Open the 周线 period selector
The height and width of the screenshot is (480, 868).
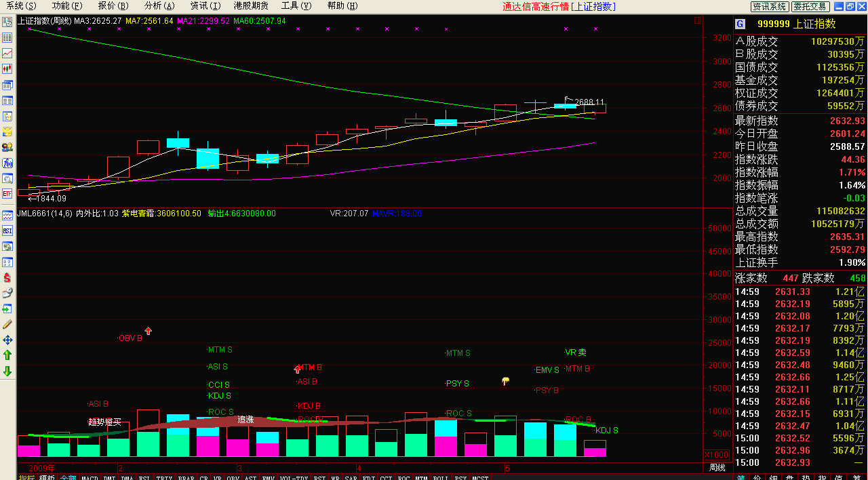point(717,468)
